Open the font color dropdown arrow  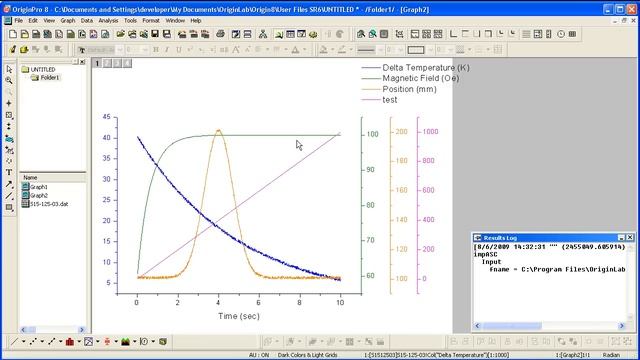(x=304, y=50)
